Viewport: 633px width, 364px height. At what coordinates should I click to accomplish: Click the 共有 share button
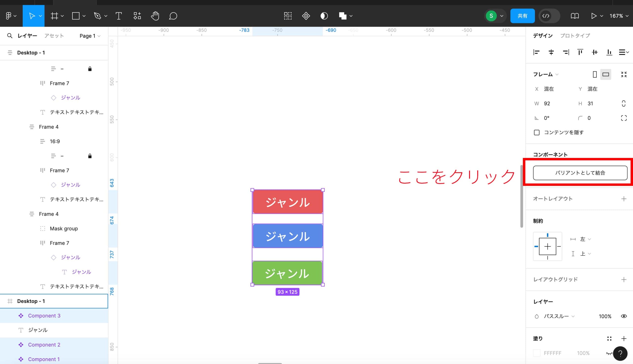(x=522, y=16)
